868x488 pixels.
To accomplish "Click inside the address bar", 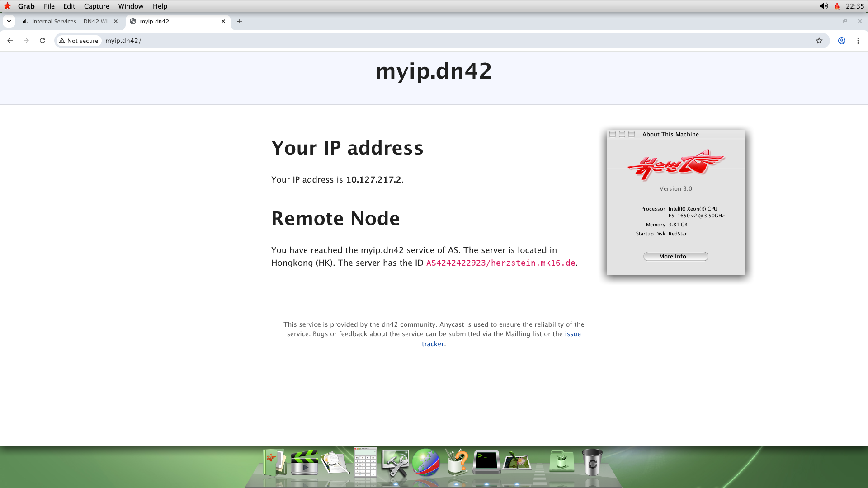I will 271,41.
